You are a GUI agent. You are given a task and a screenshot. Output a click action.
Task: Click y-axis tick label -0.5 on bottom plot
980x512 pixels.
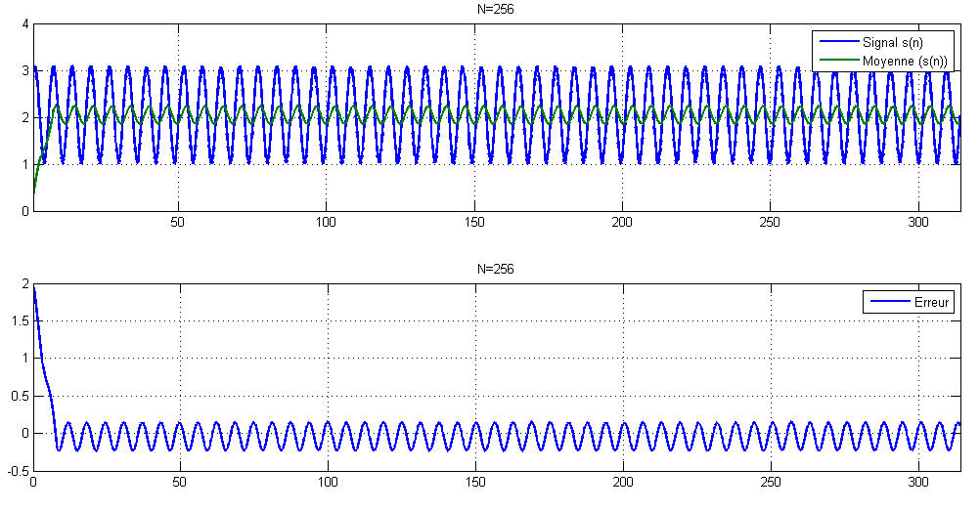click(18, 471)
